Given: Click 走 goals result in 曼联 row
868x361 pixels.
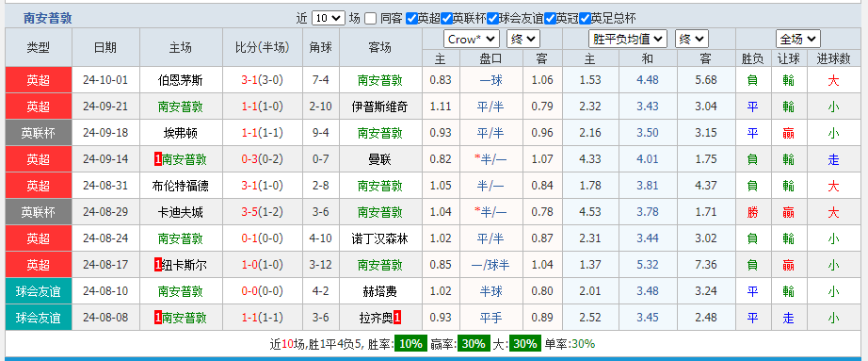Looking at the screenshot, I should tap(833, 159).
